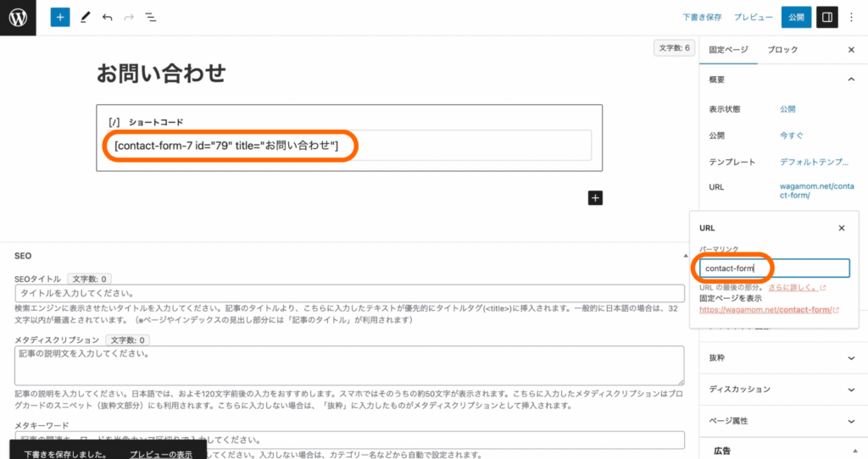Click the プレビュー link in toolbar

(753, 17)
